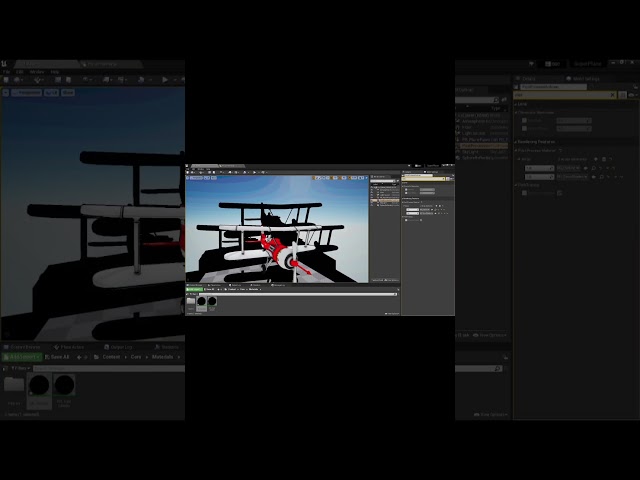Select SkyLight row in large background outliner
Viewport: 640px width, 480px height.
click(482, 152)
